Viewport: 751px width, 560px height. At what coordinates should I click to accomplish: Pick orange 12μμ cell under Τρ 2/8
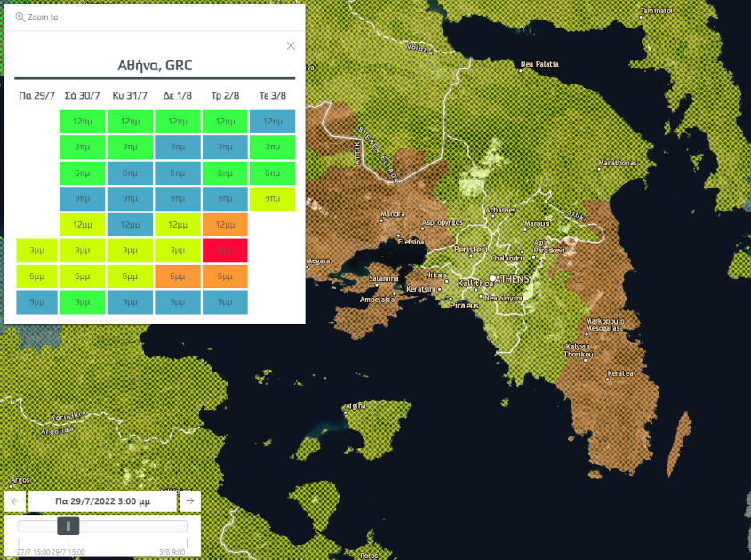click(x=225, y=225)
